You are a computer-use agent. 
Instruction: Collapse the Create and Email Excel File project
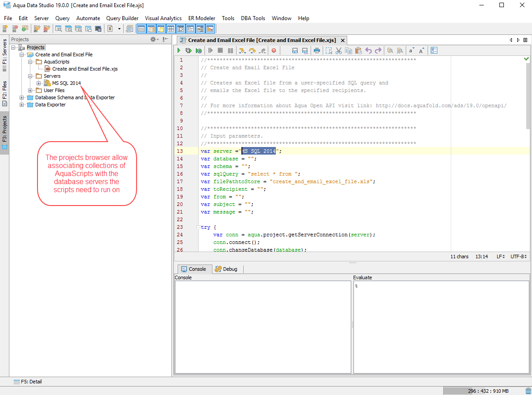(x=22, y=55)
